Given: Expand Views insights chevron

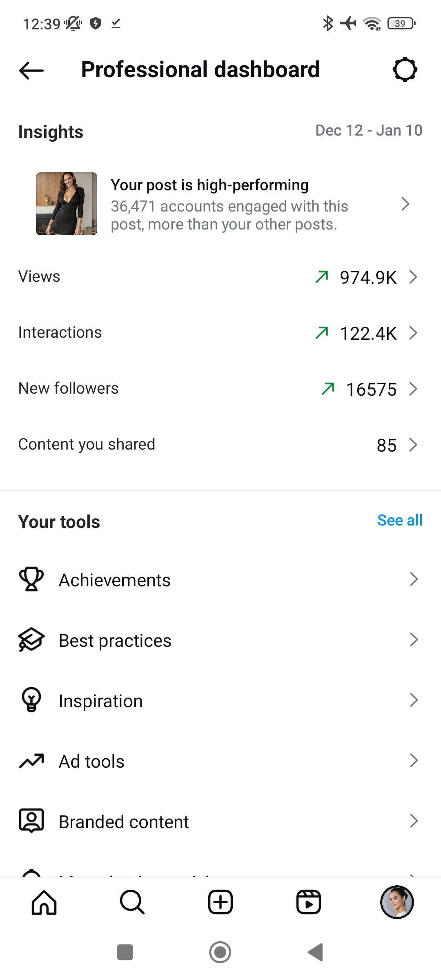Looking at the screenshot, I should click(x=413, y=277).
